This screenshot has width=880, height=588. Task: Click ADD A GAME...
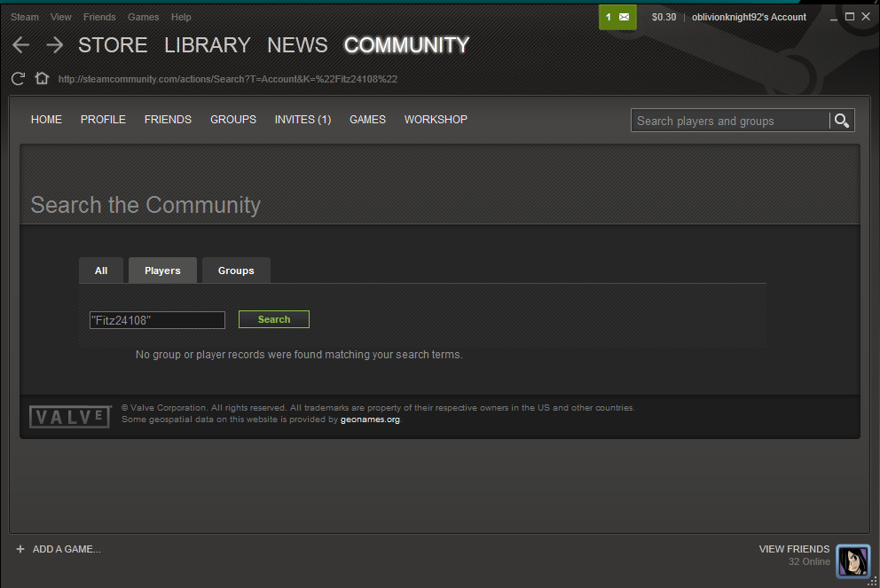(67, 549)
